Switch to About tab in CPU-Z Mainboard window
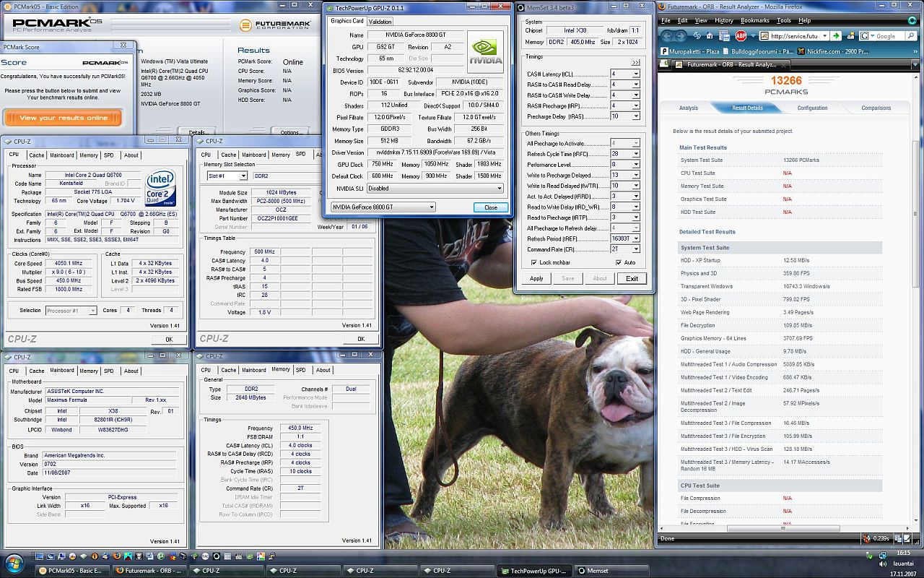The image size is (924, 578). tap(131, 371)
